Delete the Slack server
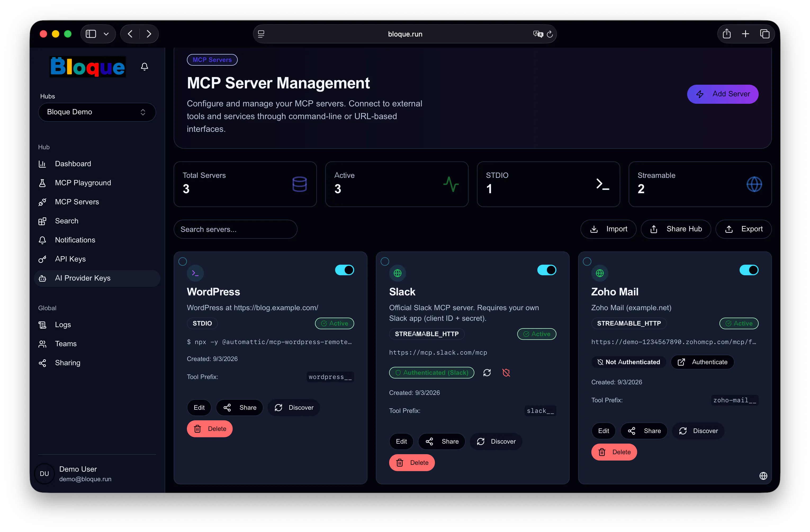The height and width of the screenshot is (532, 810). (x=412, y=463)
